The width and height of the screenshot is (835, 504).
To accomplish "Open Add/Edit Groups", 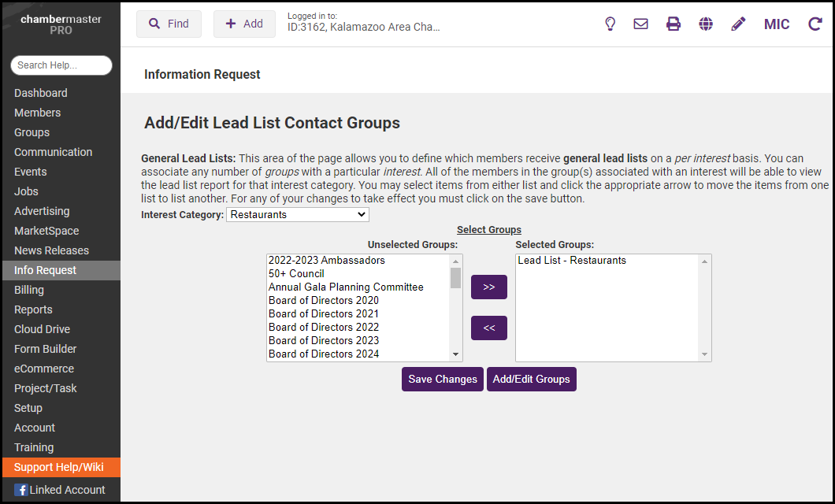I will [x=531, y=379].
